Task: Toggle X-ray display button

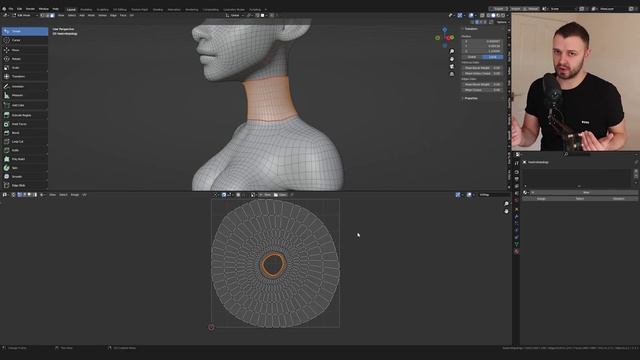Action: tap(482, 16)
